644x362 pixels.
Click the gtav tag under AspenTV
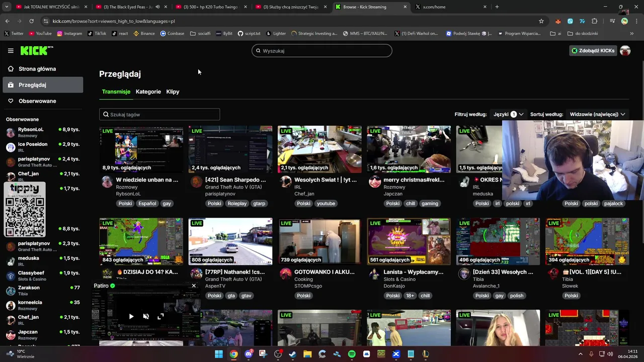246,296
